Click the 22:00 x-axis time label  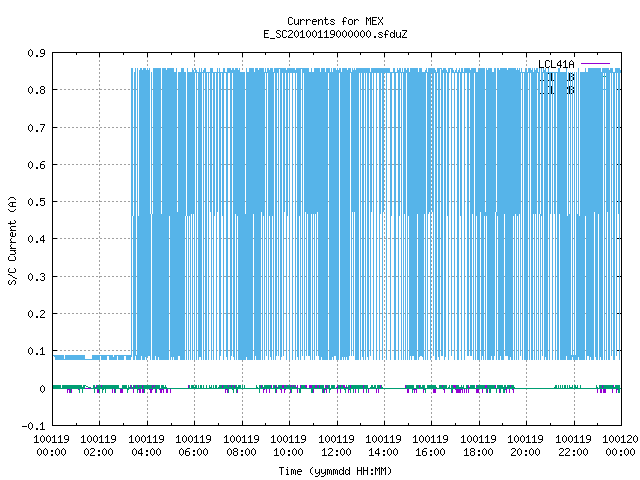coord(573,452)
